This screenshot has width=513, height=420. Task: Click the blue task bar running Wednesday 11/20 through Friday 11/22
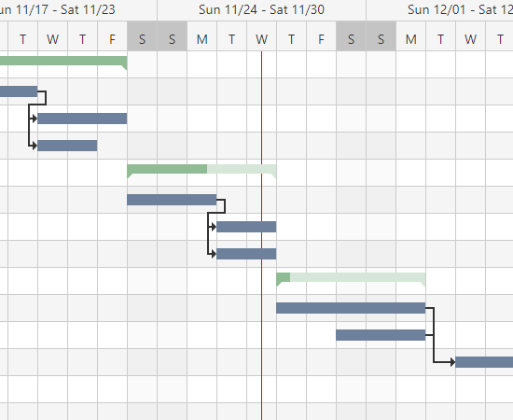(82, 119)
